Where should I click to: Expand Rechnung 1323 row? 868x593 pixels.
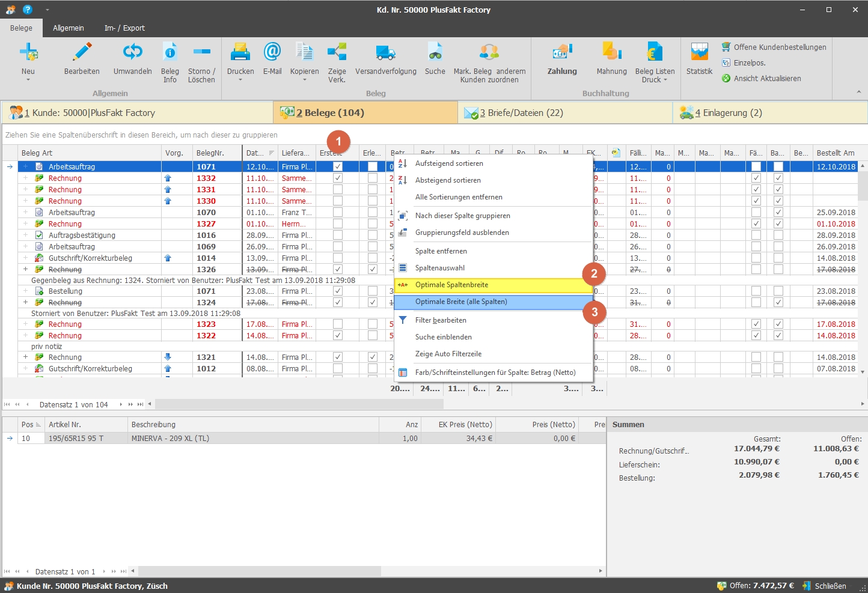[25, 324]
